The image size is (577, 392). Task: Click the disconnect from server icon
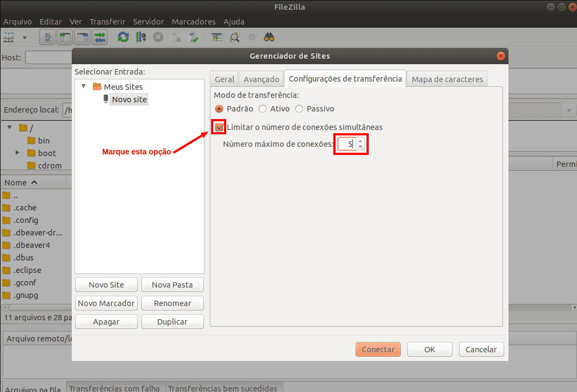click(176, 37)
